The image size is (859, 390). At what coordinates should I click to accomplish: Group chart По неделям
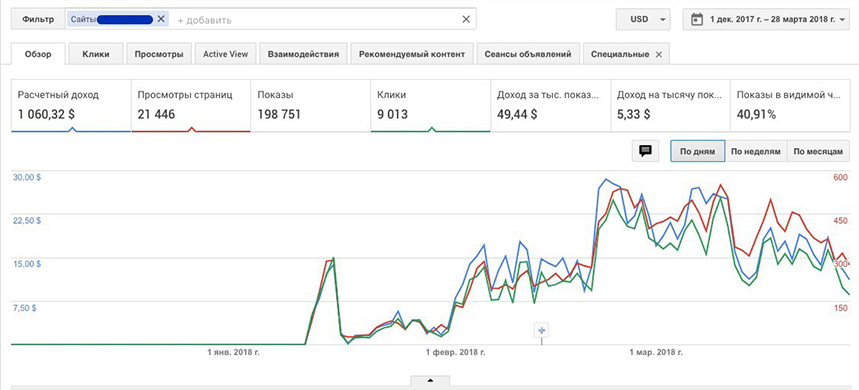(755, 151)
